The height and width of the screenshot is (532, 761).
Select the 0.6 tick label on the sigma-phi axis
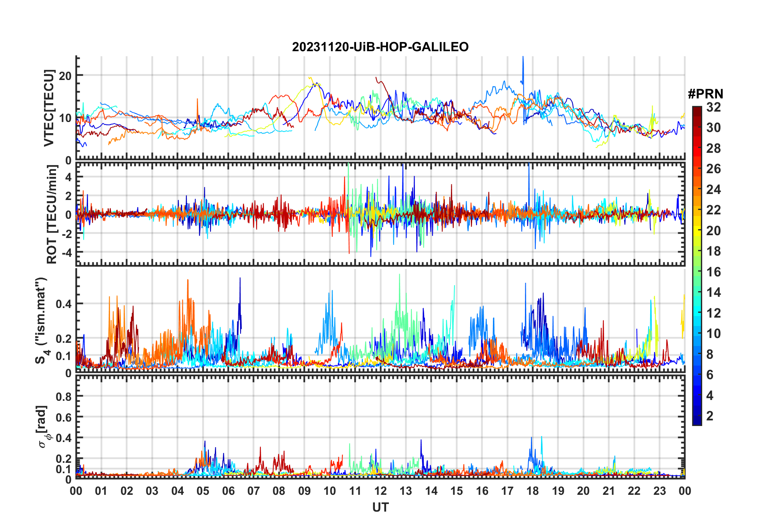(x=64, y=417)
